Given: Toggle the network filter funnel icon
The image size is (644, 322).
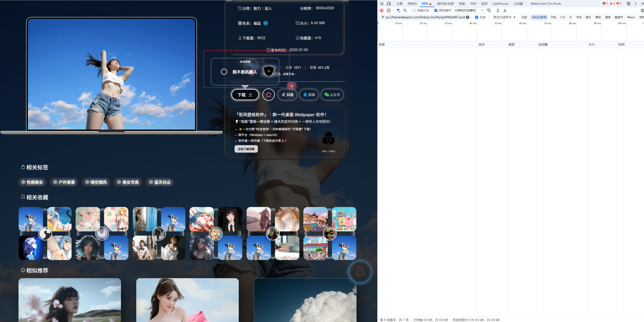Looking at the screenshot, I should pyautogui.click(x=398, y=11).
